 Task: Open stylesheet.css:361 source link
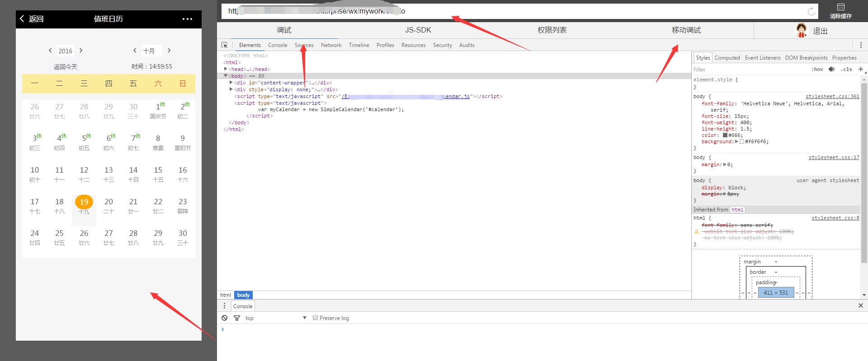tap(832, 96)
